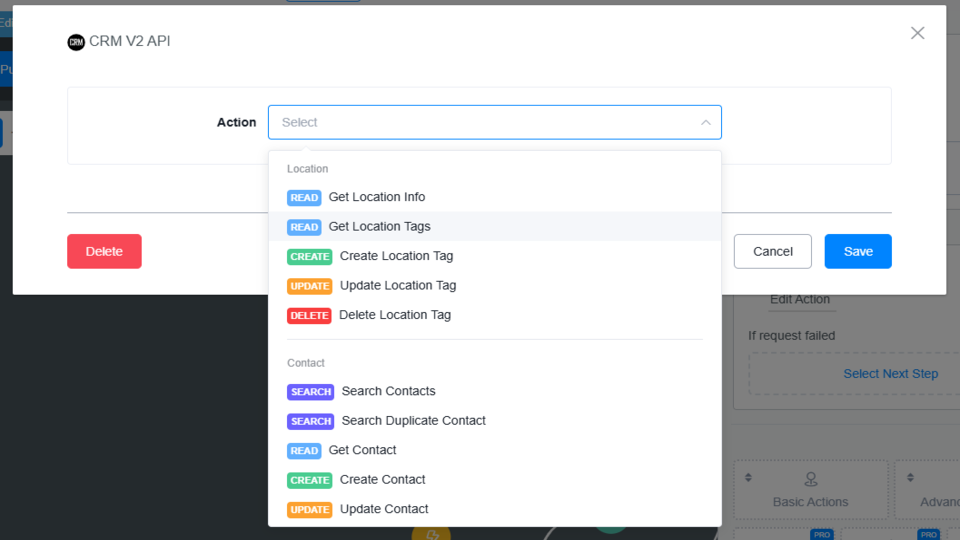
Task: Click the Basic Actions person icon
Action: coord(811,479)
